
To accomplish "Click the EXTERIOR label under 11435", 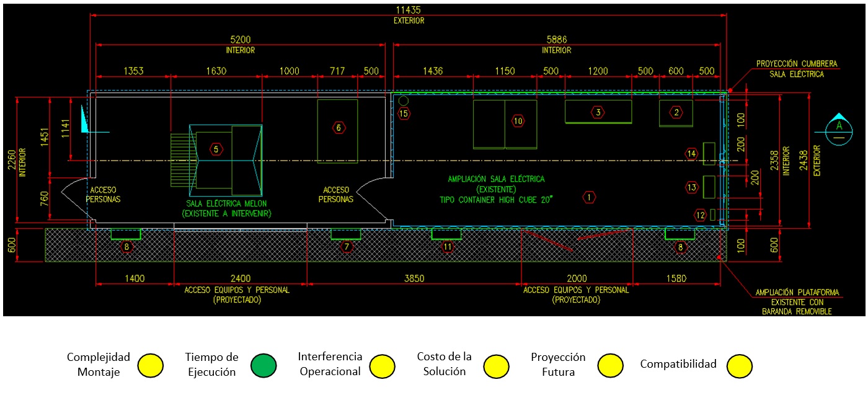I will pos(409,20).
